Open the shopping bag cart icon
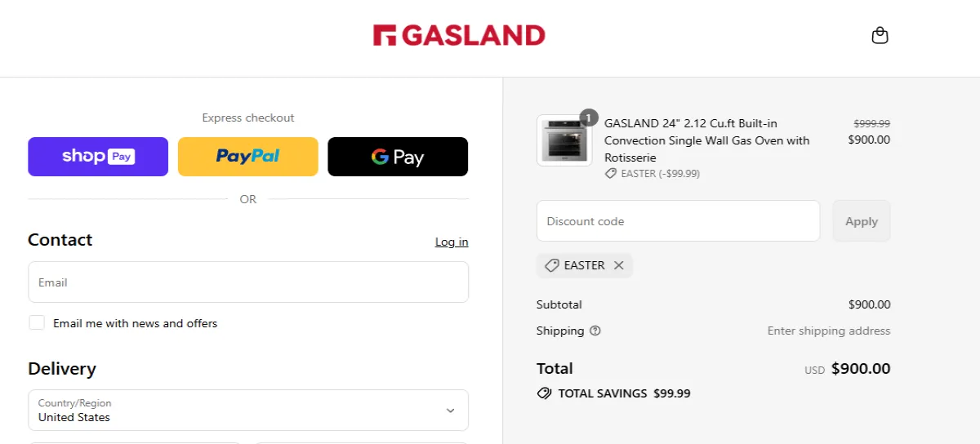The height and width of the screenshot is (444, 980). click(880, 36)
